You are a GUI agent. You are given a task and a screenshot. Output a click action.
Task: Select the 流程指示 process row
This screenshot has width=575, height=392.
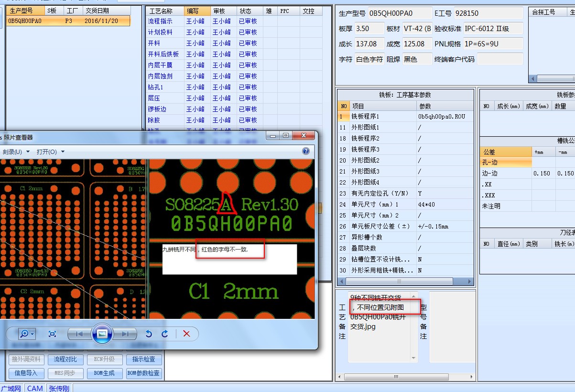tap(234, 21)
